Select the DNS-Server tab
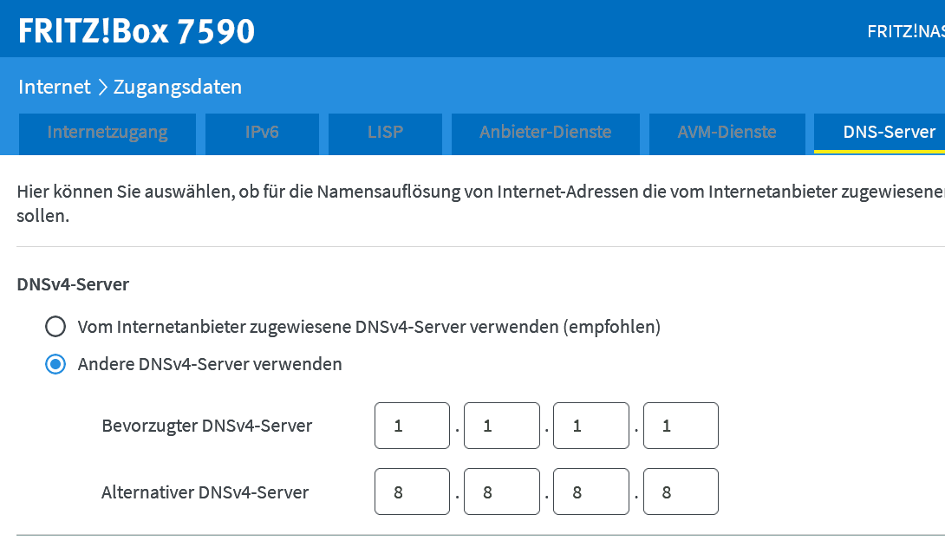Viewport: 945px width, 560px height. [889, 133]
